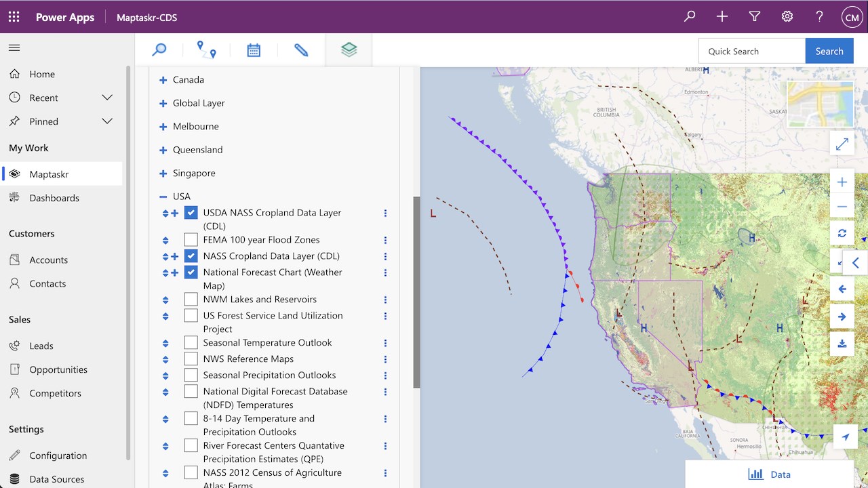Expand the Singapore layer group
Image resolution: width=868 pixels, height=488 pixels.
tap(163, 174)
